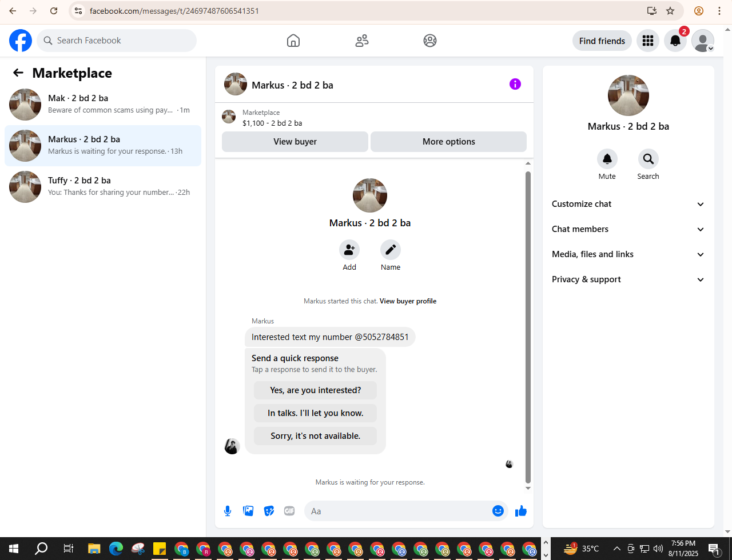Click the Find friends button
Viewport: 732px width, 560px height.
[602, 41]
